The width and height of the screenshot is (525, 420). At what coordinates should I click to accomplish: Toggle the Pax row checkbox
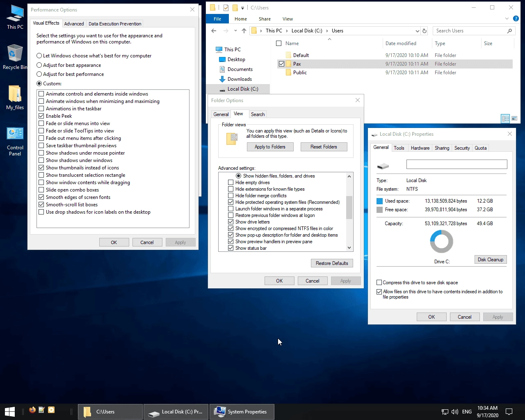[x=281, y=64]
